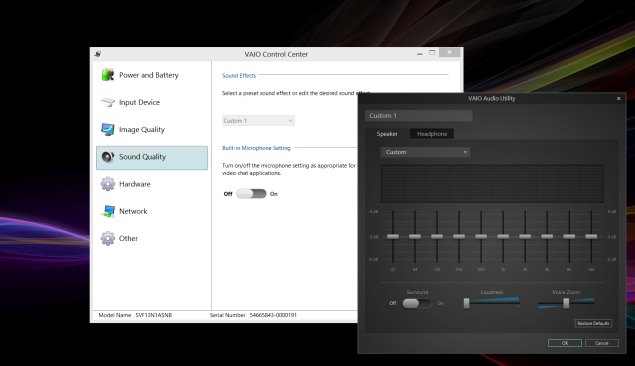Confirm with the OK button

[x=565, y=343]
